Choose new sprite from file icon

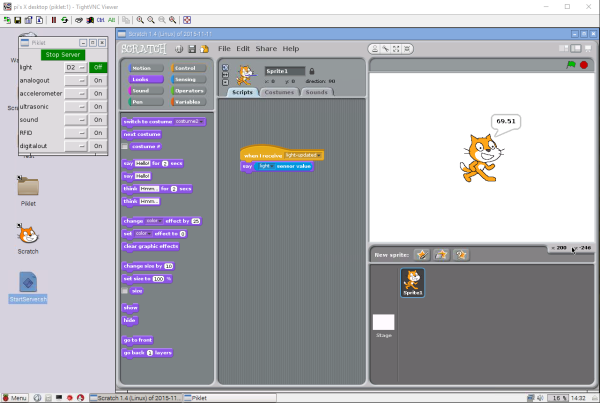tap(441, 255)
